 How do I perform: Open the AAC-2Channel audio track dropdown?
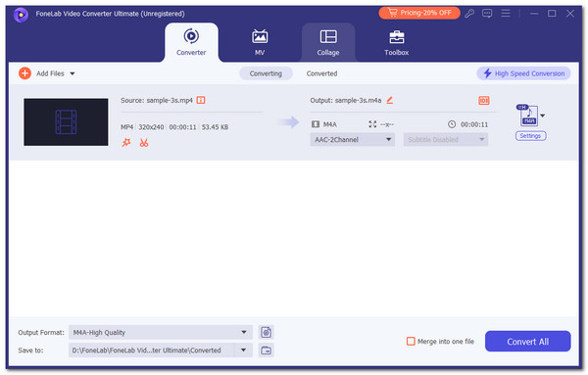click(353, 139)
